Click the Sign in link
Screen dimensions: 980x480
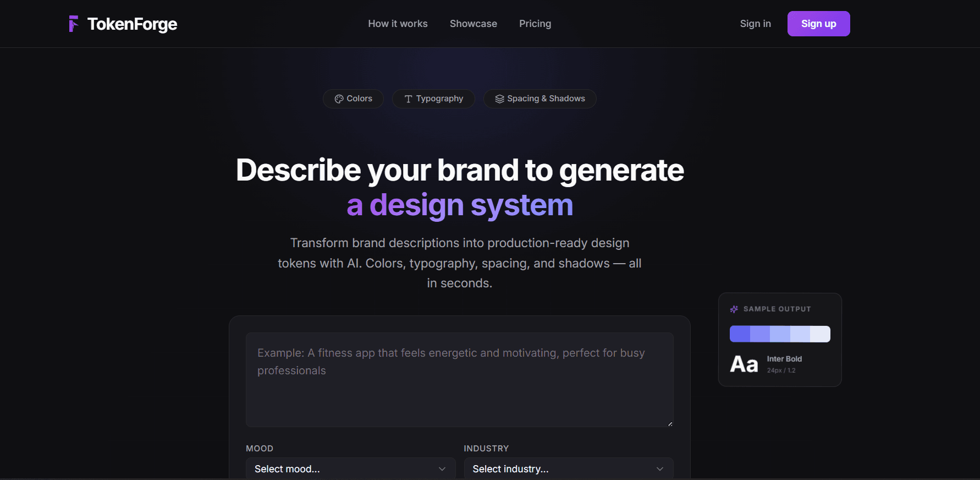[756, 24]
